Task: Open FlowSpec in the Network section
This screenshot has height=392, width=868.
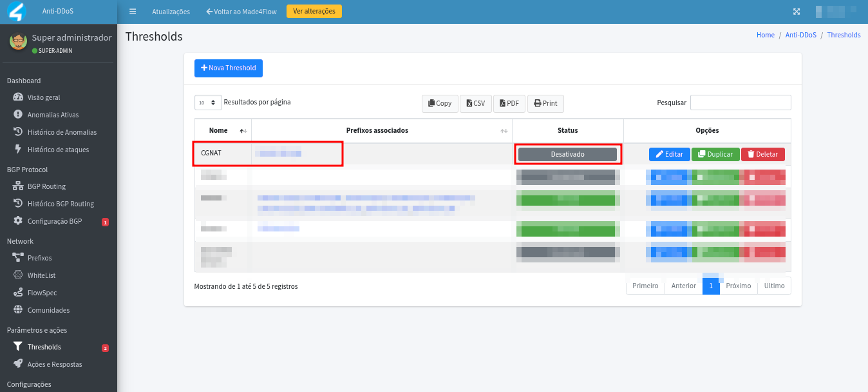Action: (42, 293)
